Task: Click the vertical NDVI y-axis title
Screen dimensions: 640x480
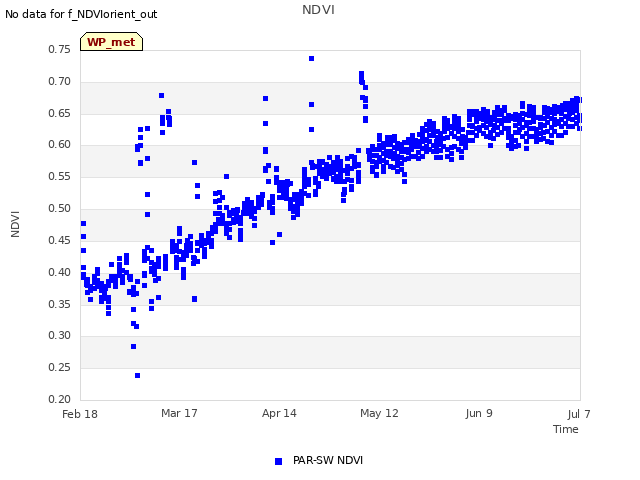Action: [15, 224]
